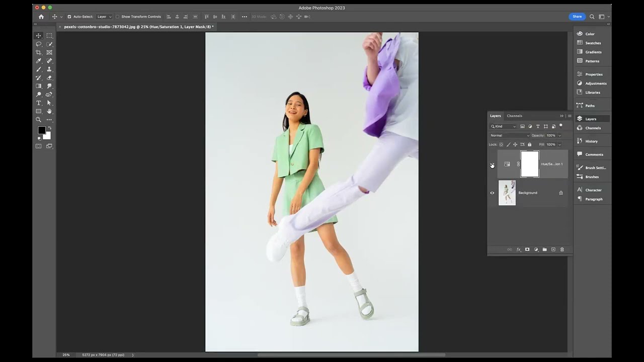644x362 pixels.
Task: Open the Swatches panel
Action: [593, 43]
